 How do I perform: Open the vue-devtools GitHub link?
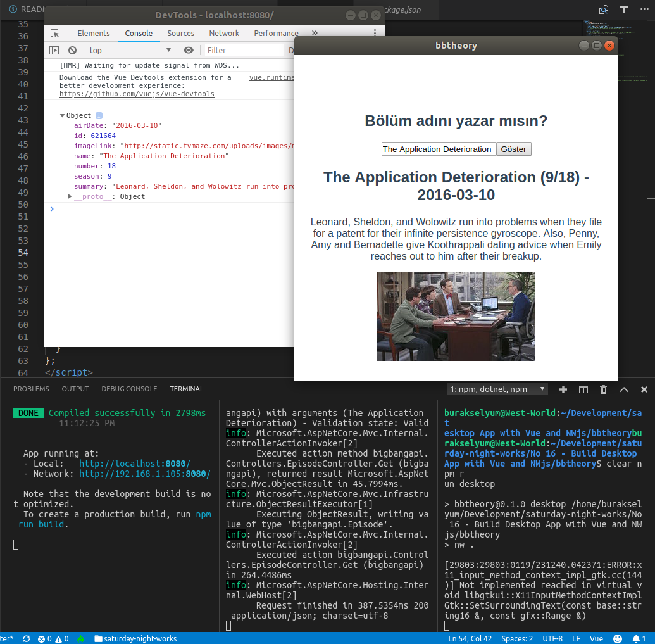[x=137, y=94]
